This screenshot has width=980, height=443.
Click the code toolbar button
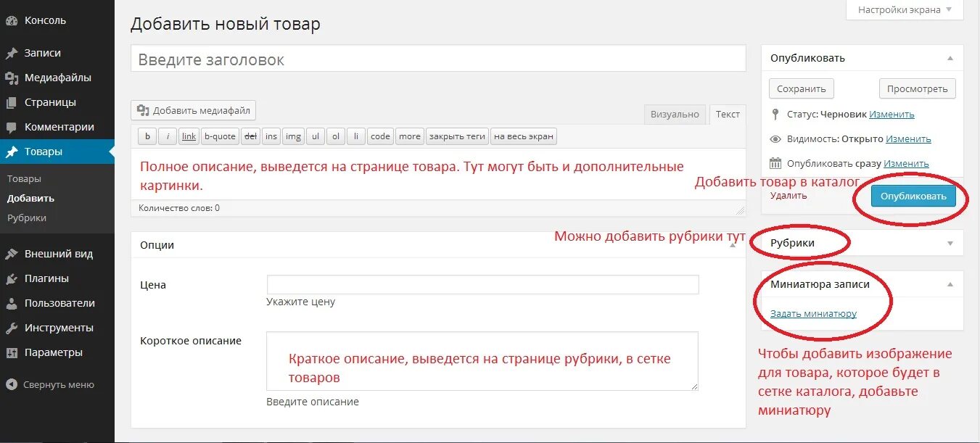pyautogui.click(x=380, y=136)
